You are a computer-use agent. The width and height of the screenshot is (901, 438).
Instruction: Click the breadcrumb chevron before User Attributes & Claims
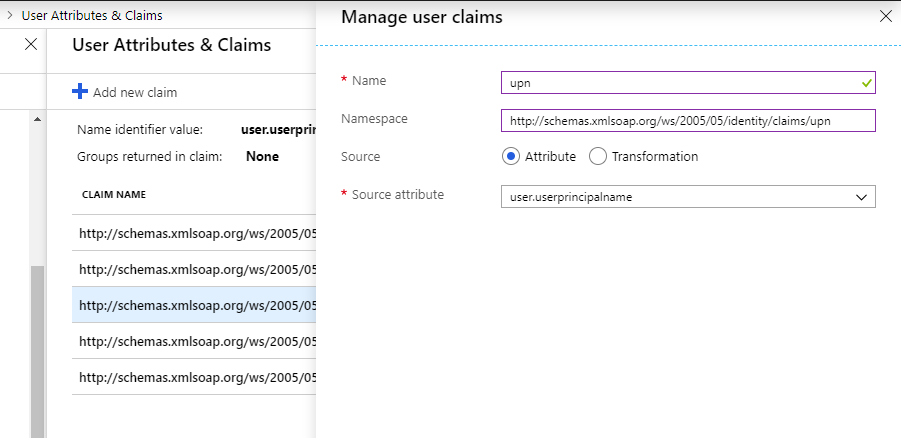point(10,16)
